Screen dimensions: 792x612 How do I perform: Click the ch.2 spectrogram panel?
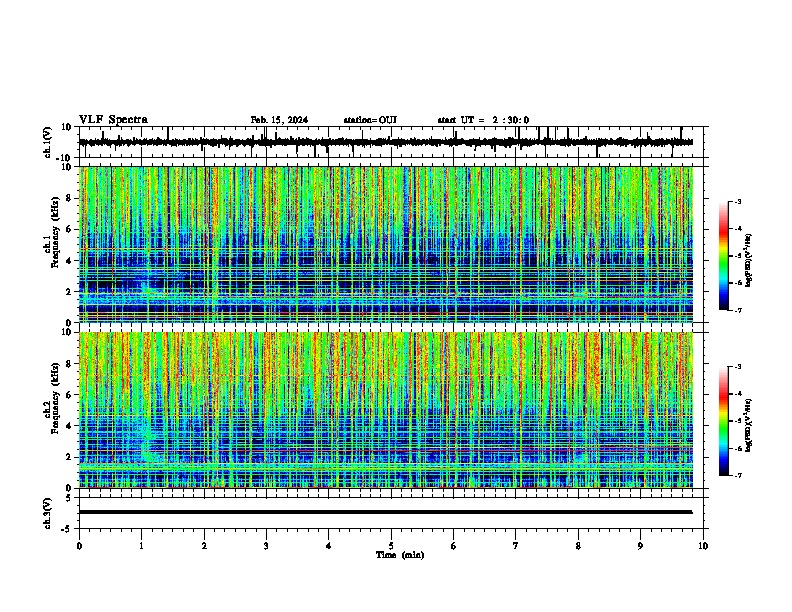(386, 410)
